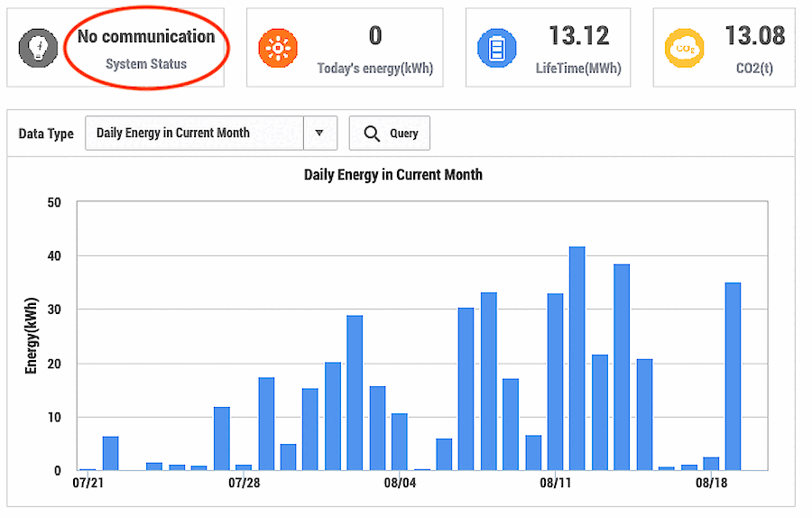The image size is (812, 518).
Task: Click the orange sun today's energy icon
Action: (x=278, y=48)
